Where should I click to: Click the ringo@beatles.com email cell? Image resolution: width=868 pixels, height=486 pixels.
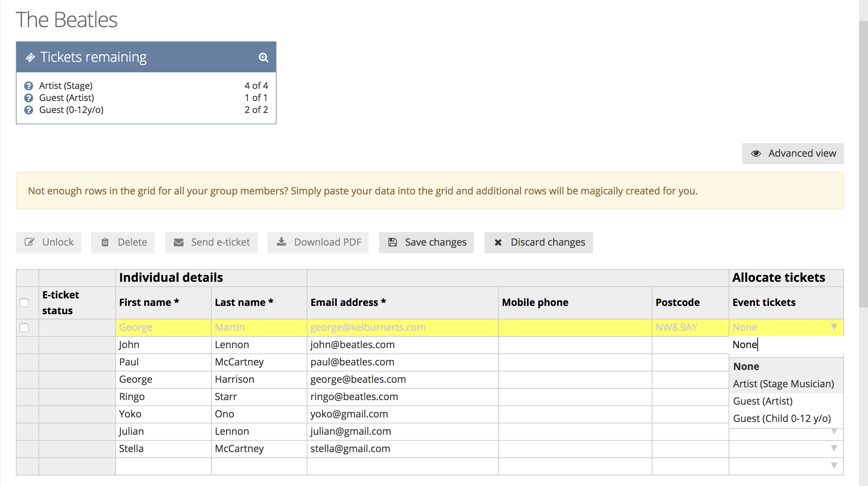pos(402,397)
